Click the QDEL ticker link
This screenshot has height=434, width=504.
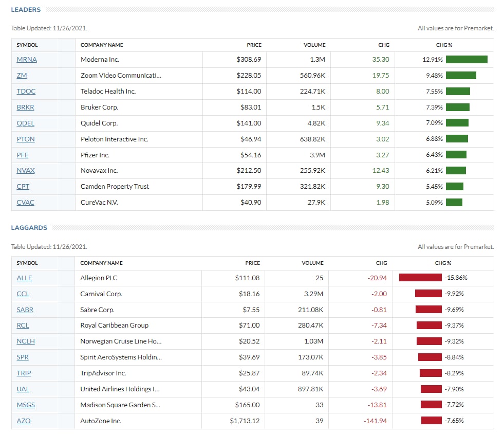tap(25, 123)
